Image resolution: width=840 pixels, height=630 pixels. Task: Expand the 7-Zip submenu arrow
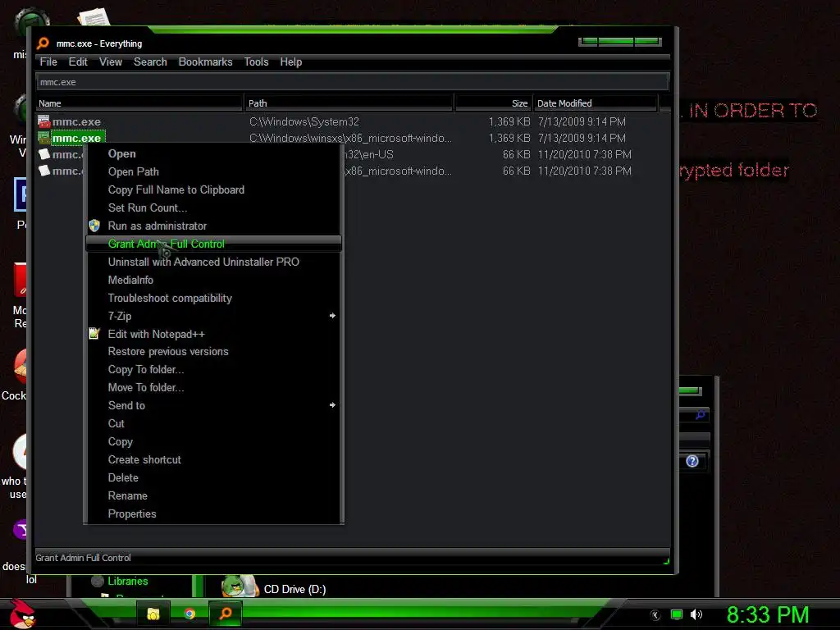332,316
